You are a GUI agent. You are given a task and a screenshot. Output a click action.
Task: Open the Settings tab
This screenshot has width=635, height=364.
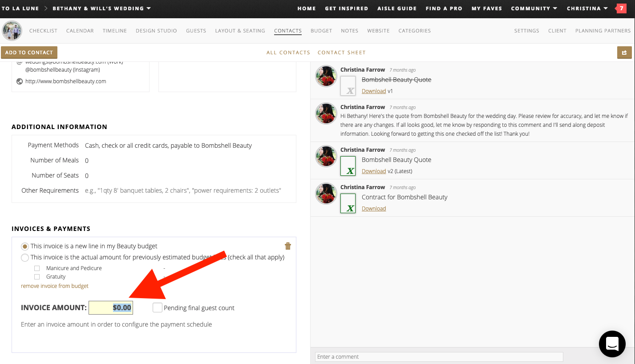click(x=527, y=31)
